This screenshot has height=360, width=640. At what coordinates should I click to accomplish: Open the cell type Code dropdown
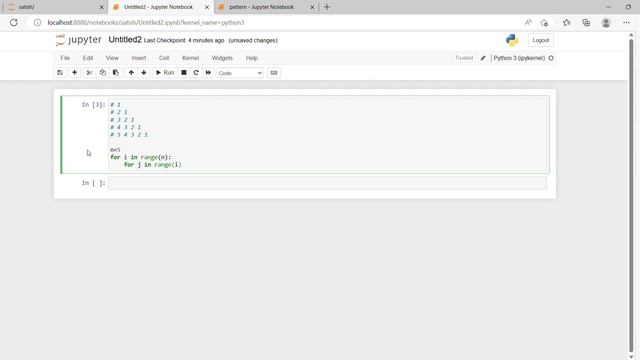tap(240, 73)
